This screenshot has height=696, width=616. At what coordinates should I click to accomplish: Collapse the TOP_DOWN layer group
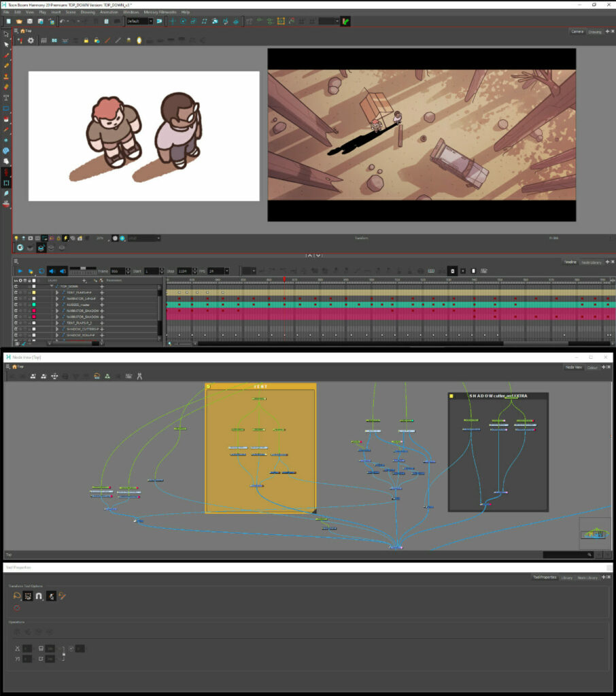tap(52, 286)
